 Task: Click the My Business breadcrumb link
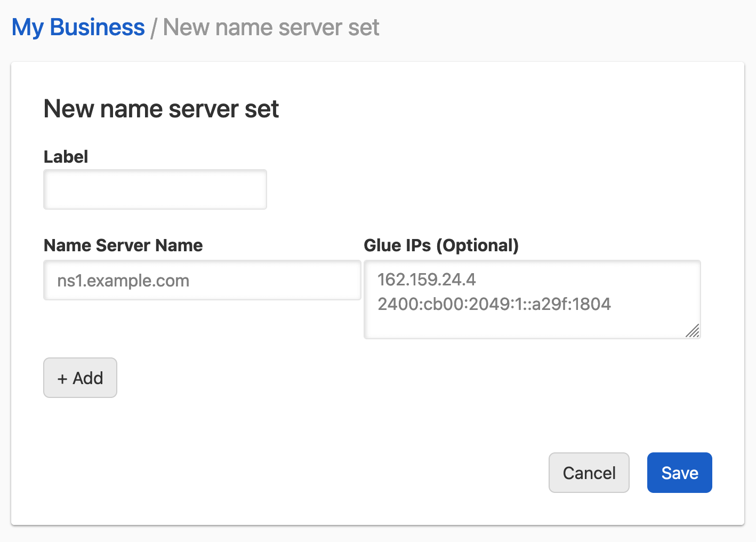[x=78, y=27]
